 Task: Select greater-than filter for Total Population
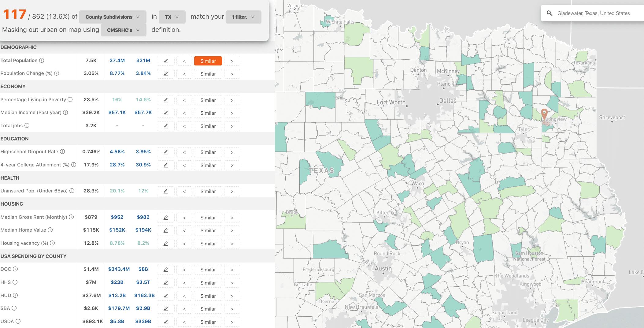(232, 61)
